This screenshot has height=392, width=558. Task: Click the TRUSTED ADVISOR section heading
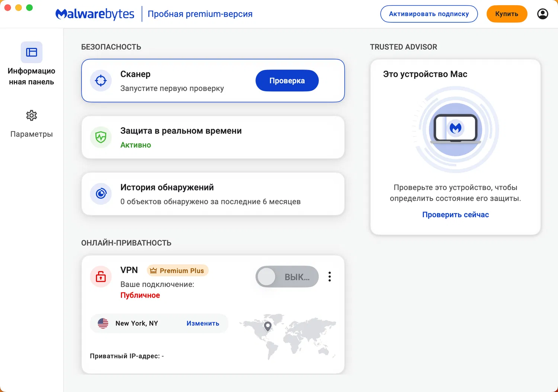click(x=404, y=47)
